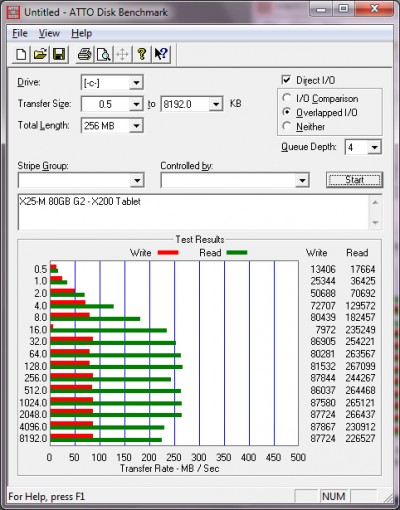Click the Transfer Rate - MB / Sec axis label
Viewport: 400px width, 510px height.
[x=169, y=468]
